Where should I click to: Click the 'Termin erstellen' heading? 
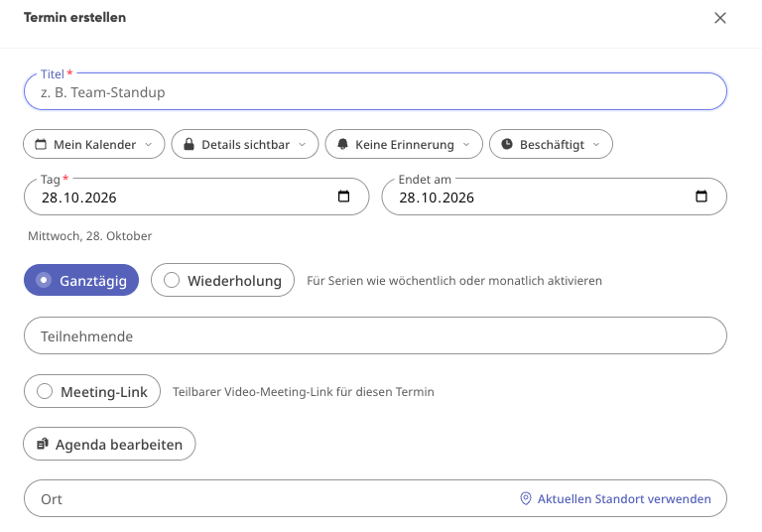(x=74, y=18)
